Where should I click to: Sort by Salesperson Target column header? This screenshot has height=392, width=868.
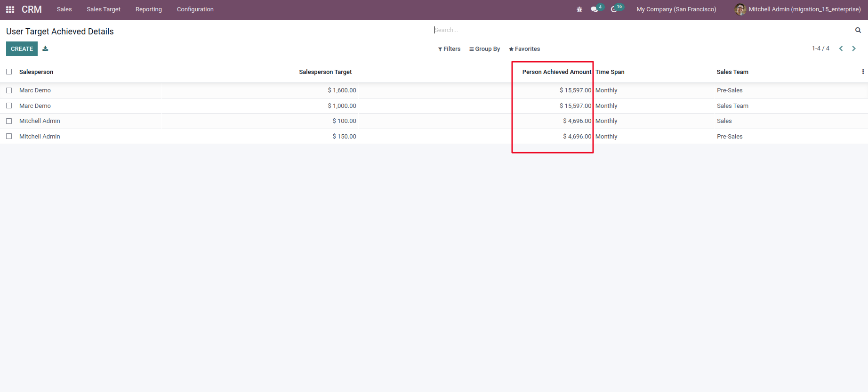325,72
